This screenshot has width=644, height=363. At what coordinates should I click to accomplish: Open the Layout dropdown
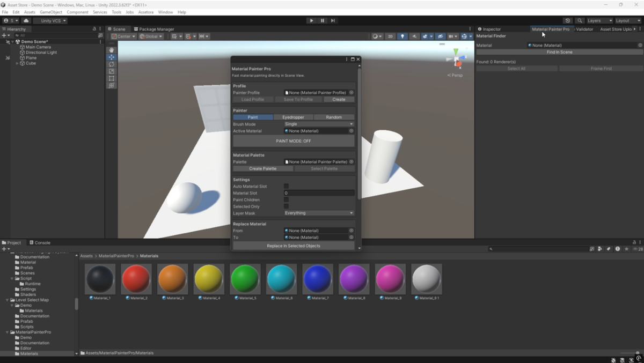pyautogui.click(x=627, y=20)
